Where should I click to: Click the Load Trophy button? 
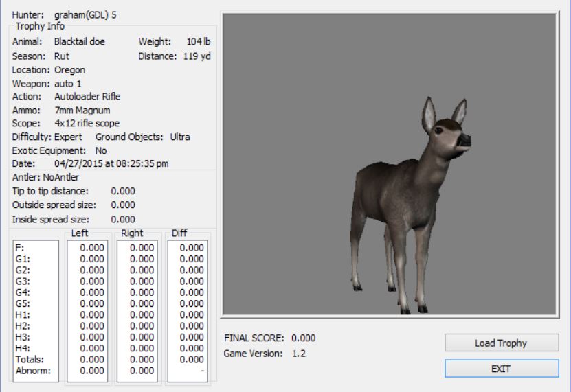click(x=500, y=343)
